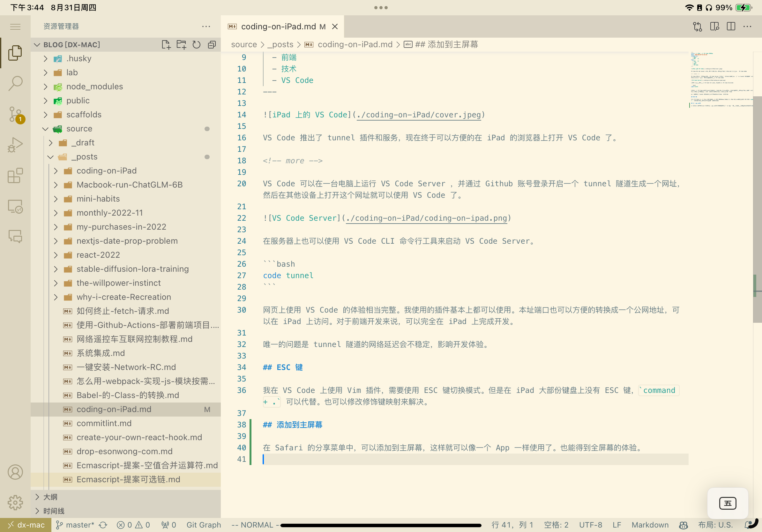Open the Source Control view in sidebar
This screenshot has width=762, height=532.
click(x=15, y=115)
